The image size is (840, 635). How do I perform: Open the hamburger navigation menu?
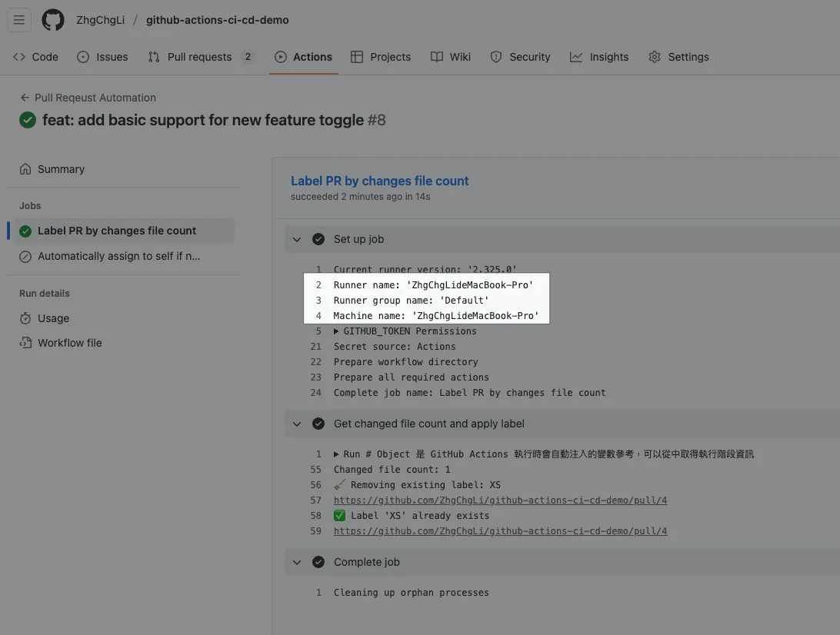(x=19, y=20)
